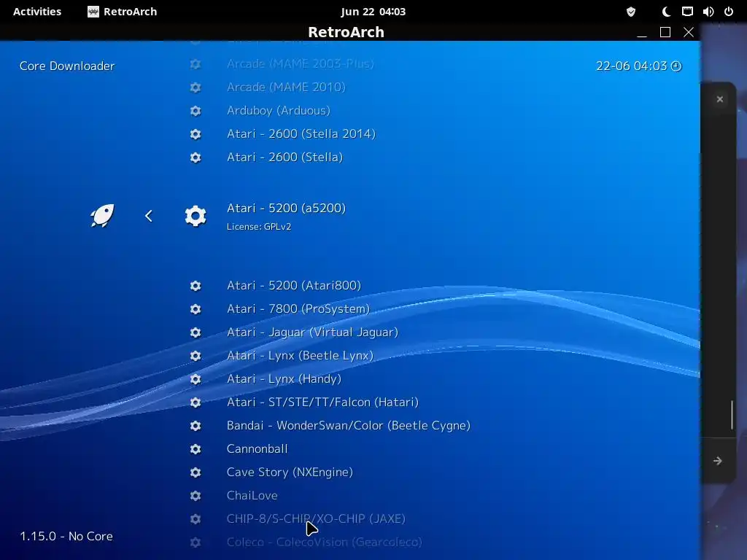
Task: Click the gear icon next to Arcade (MAME 2010)
Action: pos(196,87)
